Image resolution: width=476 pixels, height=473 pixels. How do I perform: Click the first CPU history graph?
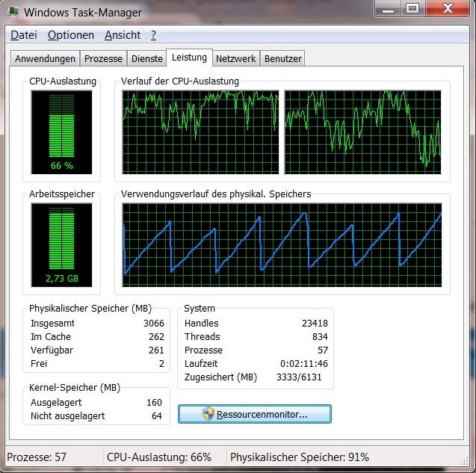tap(200, 132)
